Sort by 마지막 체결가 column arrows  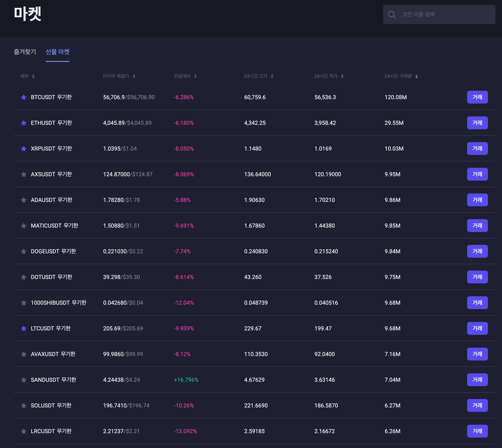134,76
